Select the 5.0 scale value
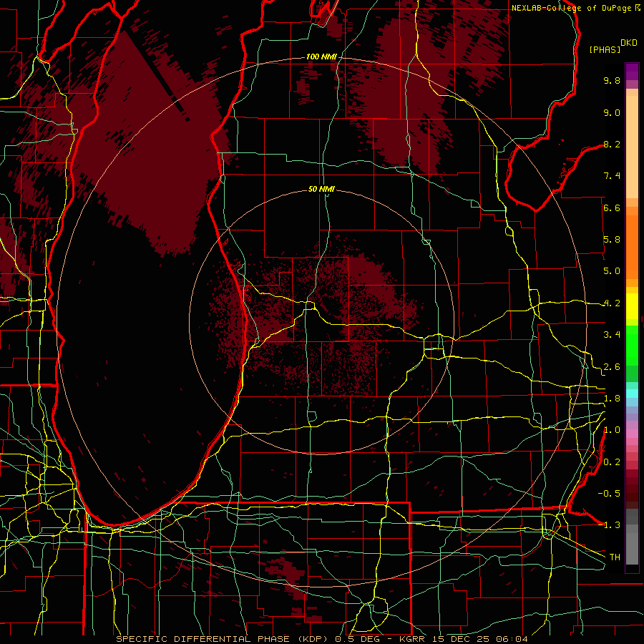This screenshot has height=644, width=644. (x=612, y=271)
